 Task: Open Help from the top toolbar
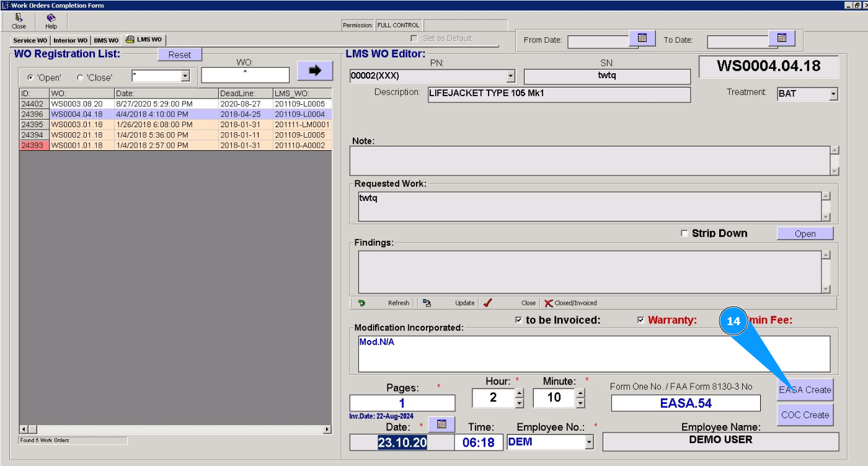click(x=51, y=20)
